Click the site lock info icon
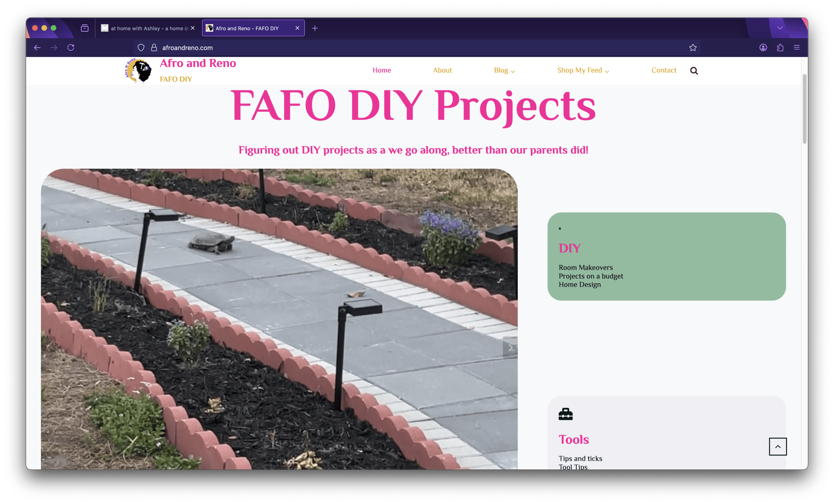Image resolution: width=834 pixels, height=504 pixels. click(154, 48)
